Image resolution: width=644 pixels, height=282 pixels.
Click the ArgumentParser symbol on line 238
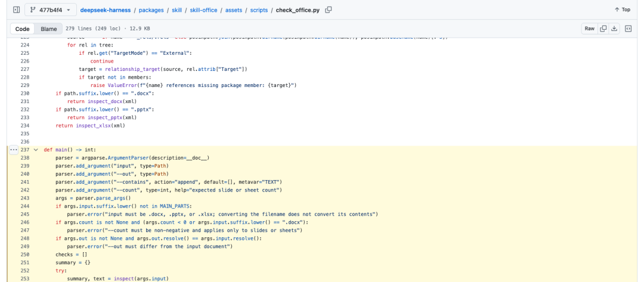click(128, 157)
